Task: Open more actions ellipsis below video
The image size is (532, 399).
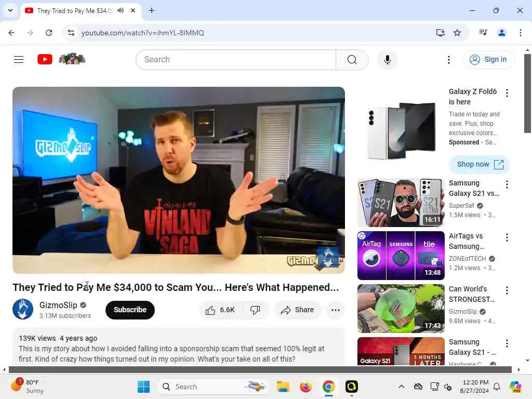Action: [335, 310]
